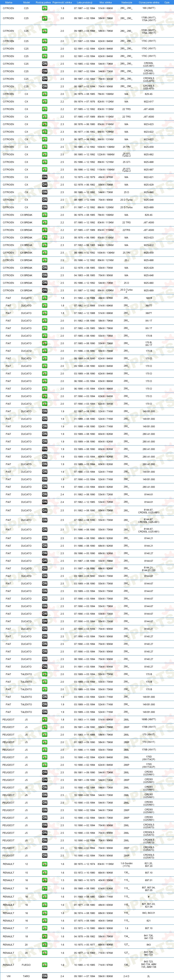Click petrol icon in Renault 16 697.01 row
This screenshot has height=980, width=174.
(x=45, y=880)
